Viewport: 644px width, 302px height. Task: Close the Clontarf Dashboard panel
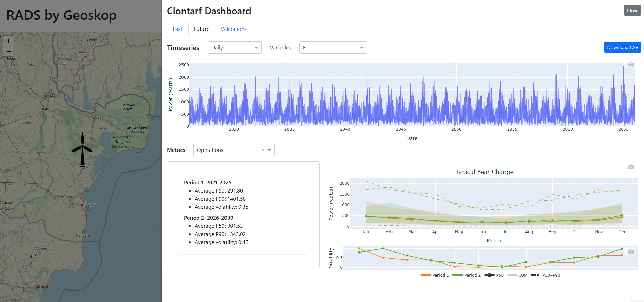632,11
